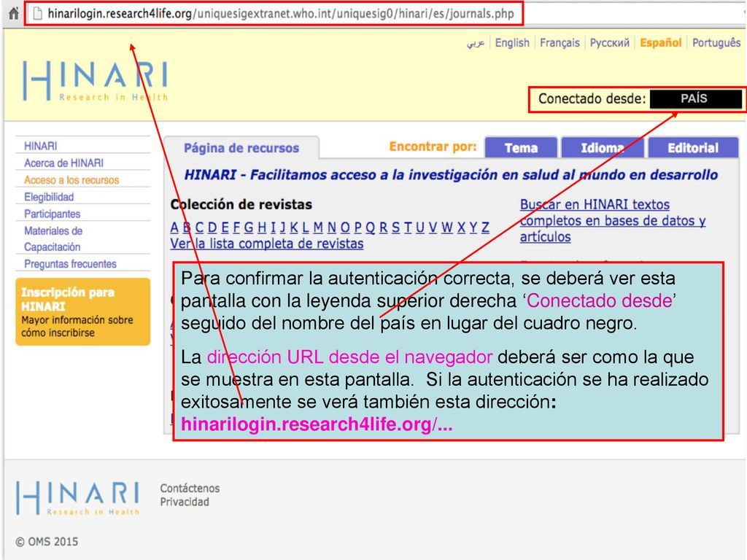
Task: Find by Idioma tab
Action: [x=603, y=147]
